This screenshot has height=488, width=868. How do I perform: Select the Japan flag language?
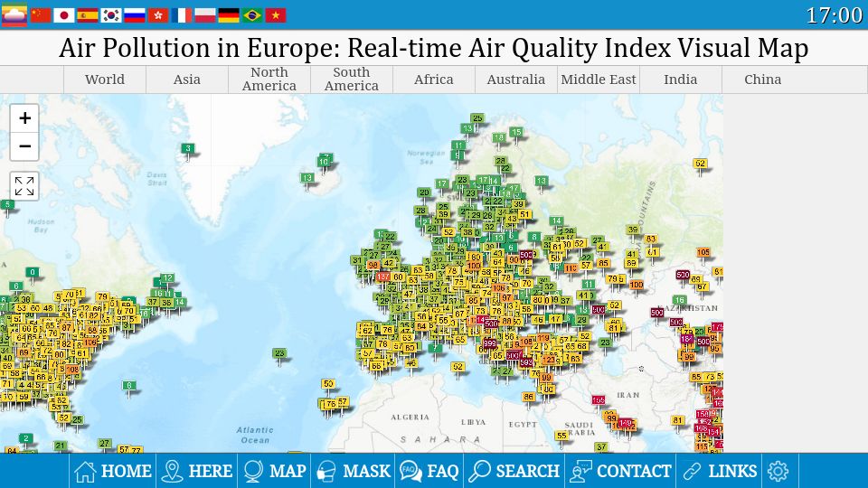point(64,15)
